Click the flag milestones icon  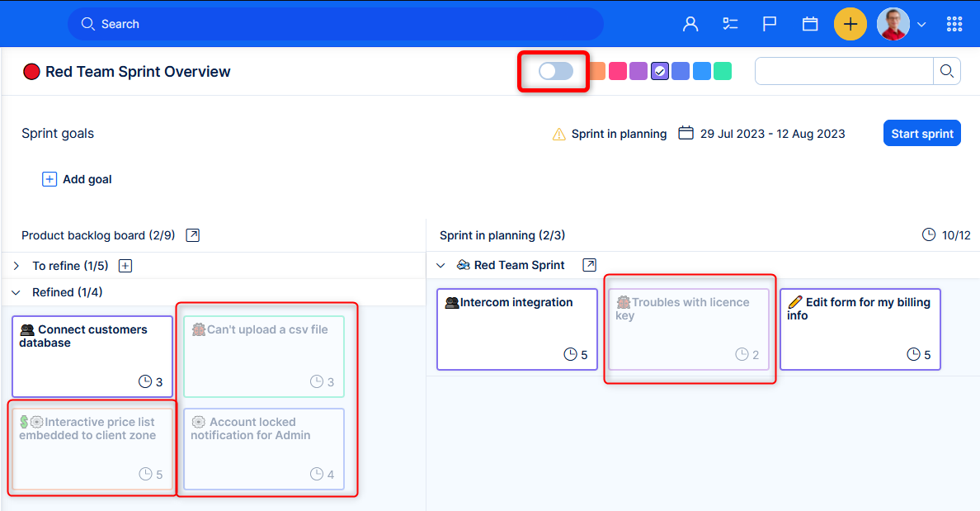770,24
